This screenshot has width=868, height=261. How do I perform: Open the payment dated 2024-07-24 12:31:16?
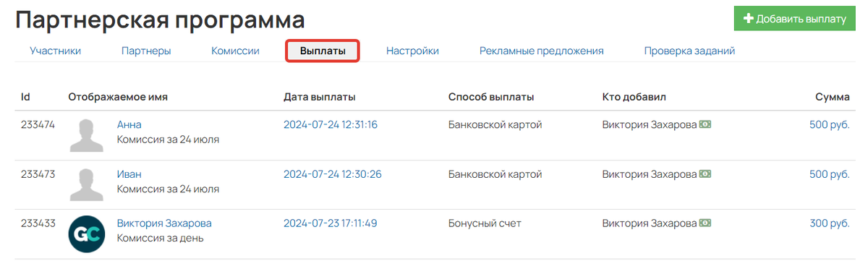tap(331, 124)
